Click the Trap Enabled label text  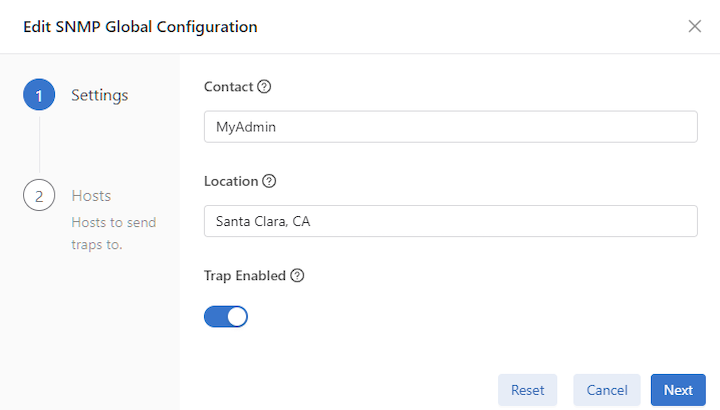tap(245, 276)
